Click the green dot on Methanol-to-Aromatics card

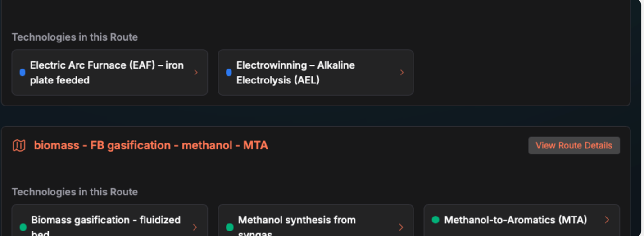435,220
